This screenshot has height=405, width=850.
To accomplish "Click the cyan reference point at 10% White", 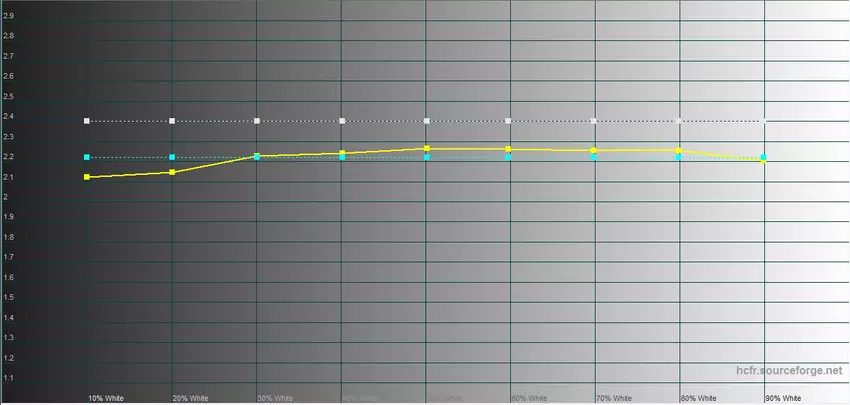I will point(88,157).
